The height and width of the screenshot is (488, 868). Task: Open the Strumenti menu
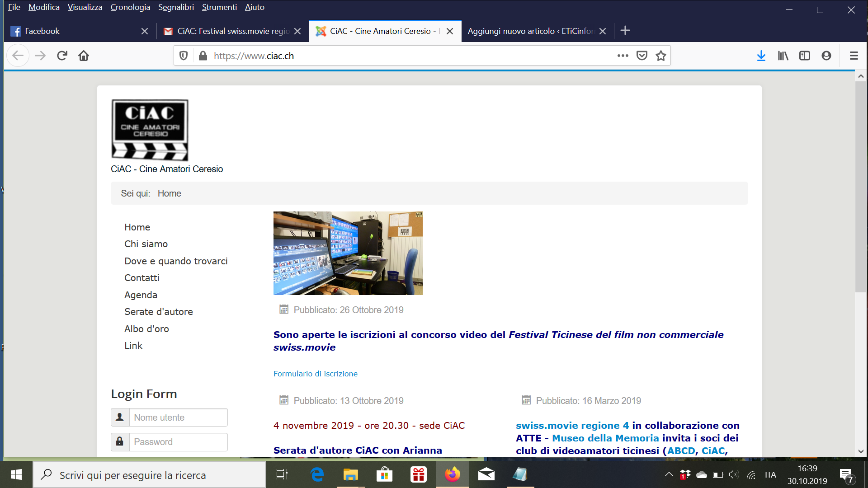tap(219, 7)
